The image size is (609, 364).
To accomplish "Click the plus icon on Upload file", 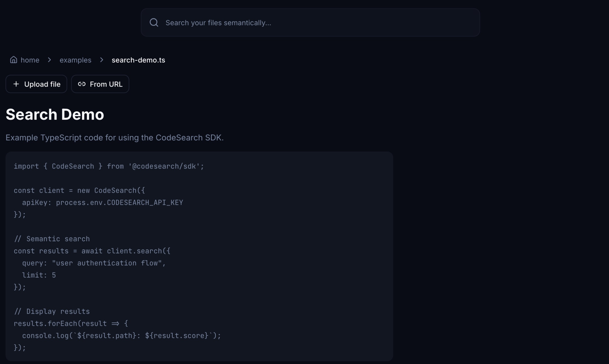I will 16,84.
